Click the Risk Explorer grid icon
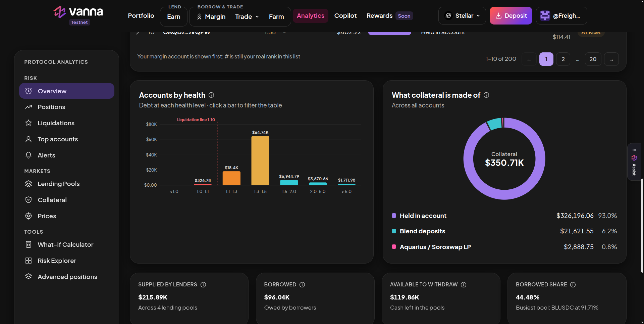Image resolution: width=644 pixels, height=324 pixels. [29, 261]
